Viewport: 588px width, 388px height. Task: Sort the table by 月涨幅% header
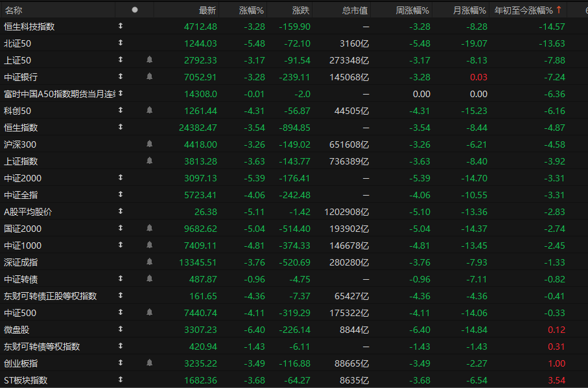click(x=469, y=10)
